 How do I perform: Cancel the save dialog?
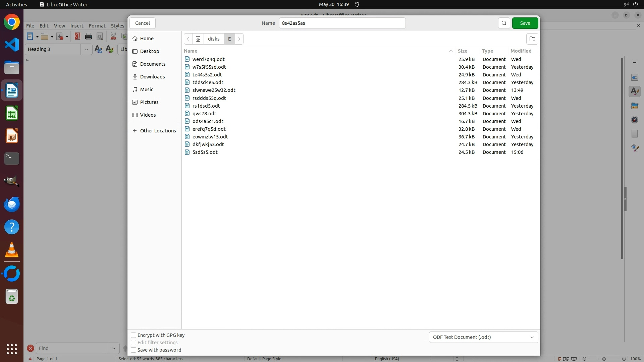pos(142,23)
